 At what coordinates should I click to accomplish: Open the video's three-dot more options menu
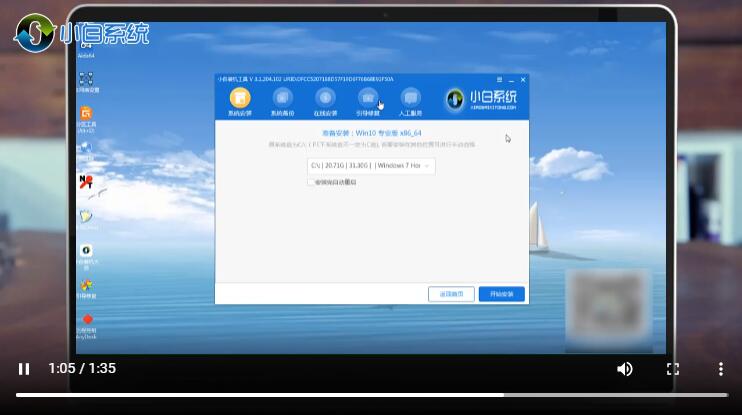coord(721,369)
